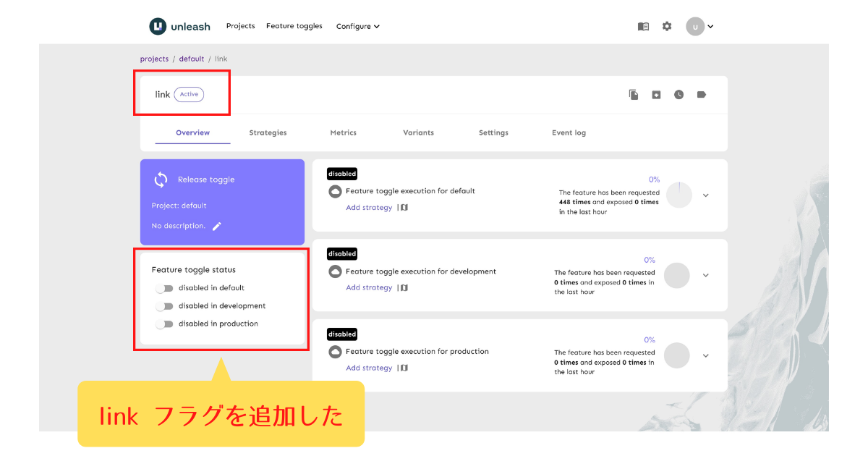Open the Unleash logo home link
The height and width of the screenshot is (456, 868).
[179, 26]
